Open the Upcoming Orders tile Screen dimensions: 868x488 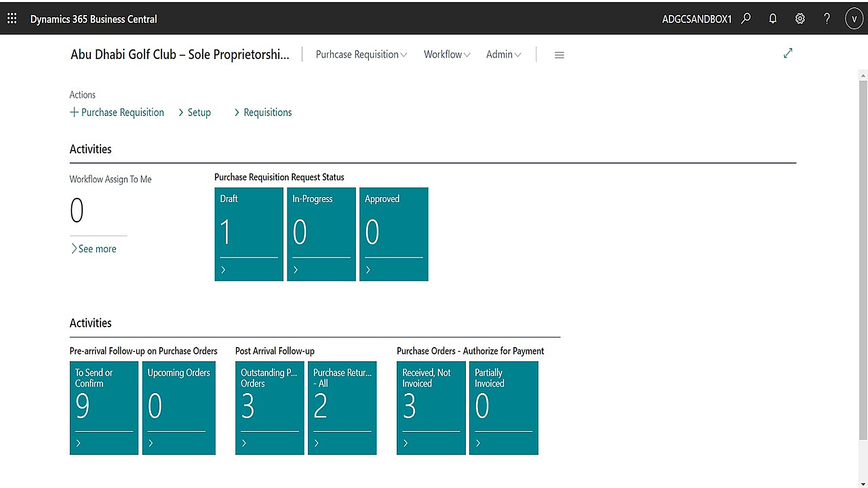click(x=179, y=408)
